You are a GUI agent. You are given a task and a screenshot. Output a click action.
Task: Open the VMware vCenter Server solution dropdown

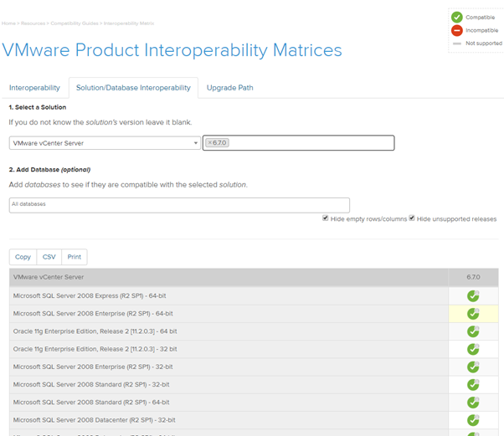105,143
